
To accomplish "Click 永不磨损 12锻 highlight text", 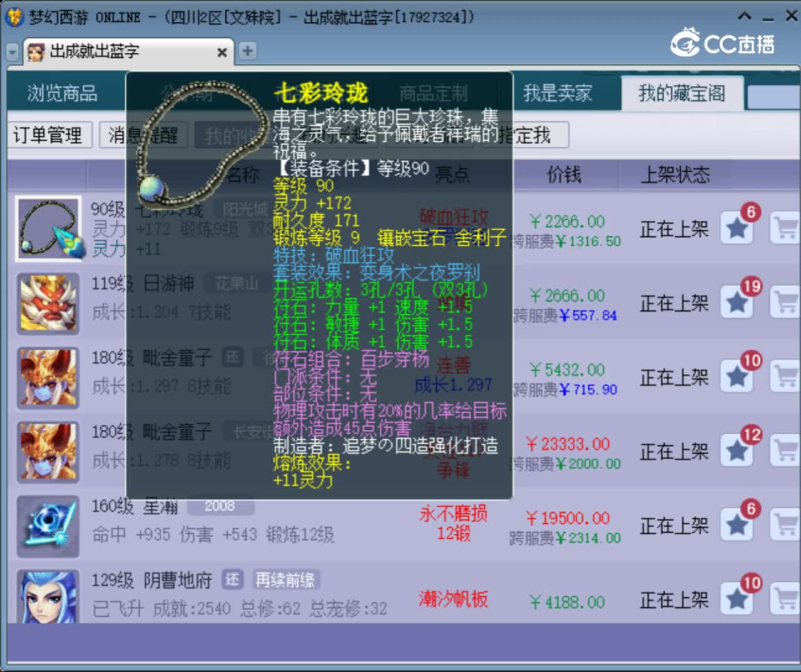I will [453, 523].
